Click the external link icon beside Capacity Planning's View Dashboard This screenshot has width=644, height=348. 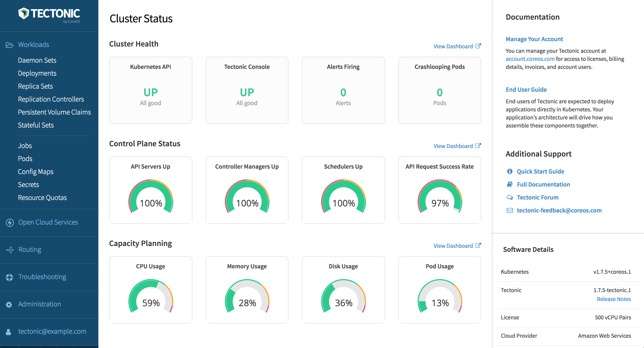click(x=478, y=246)
